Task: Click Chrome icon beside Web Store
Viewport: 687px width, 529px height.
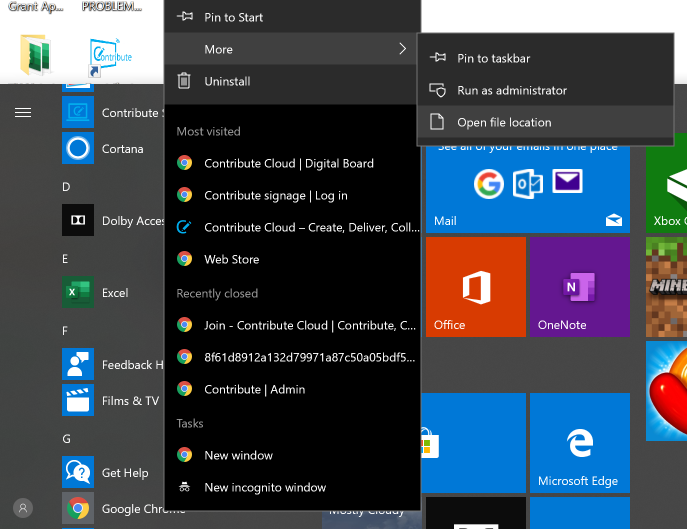Action: point(184,259)
